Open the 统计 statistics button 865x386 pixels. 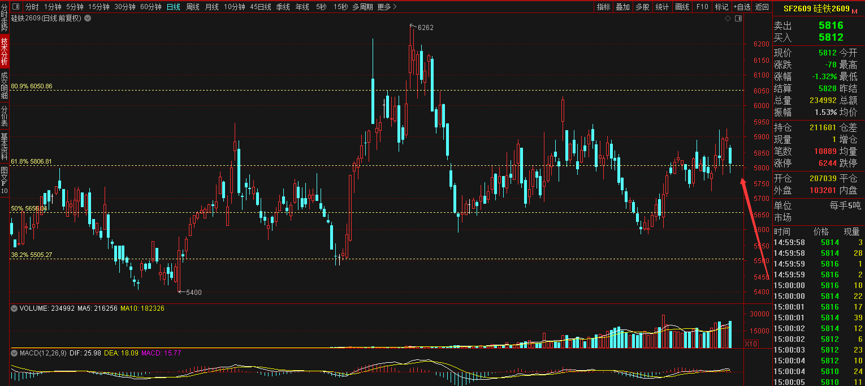click(x=662, y=7)
